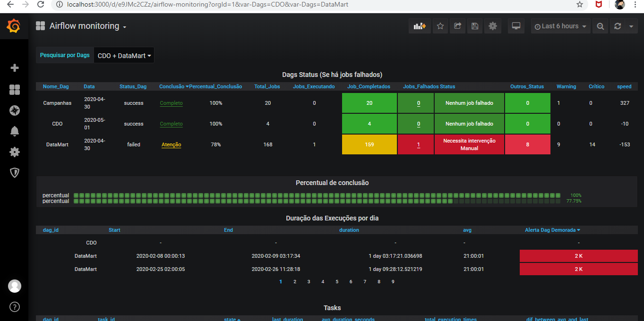The height and width of the screenshot is (321, 644).
Task: Zoom out time range with magnifier
Action: point(601,26)
